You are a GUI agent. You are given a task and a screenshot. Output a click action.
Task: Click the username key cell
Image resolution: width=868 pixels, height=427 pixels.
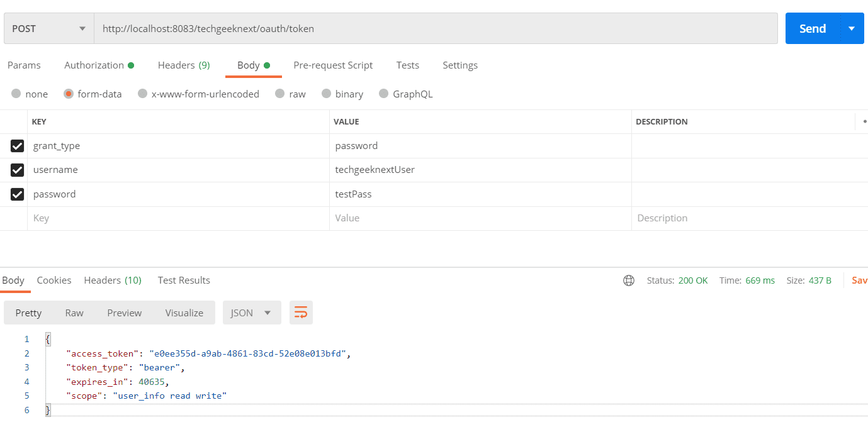[179, 170]
